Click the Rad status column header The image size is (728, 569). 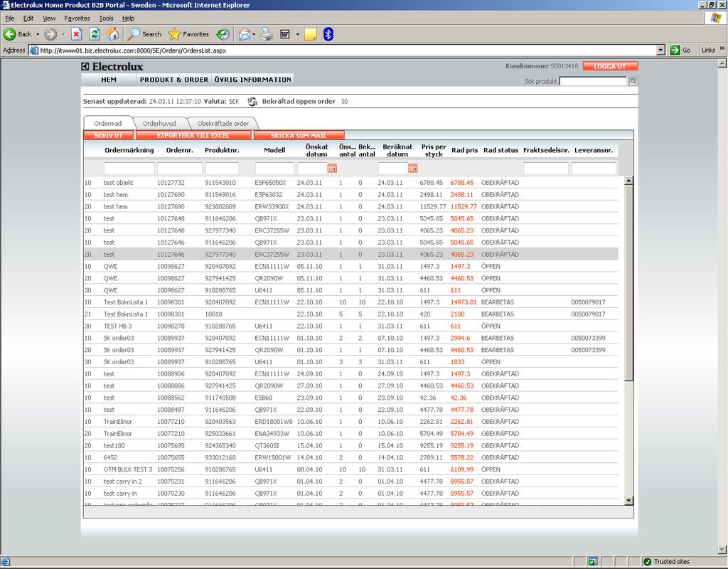[500, 150]
